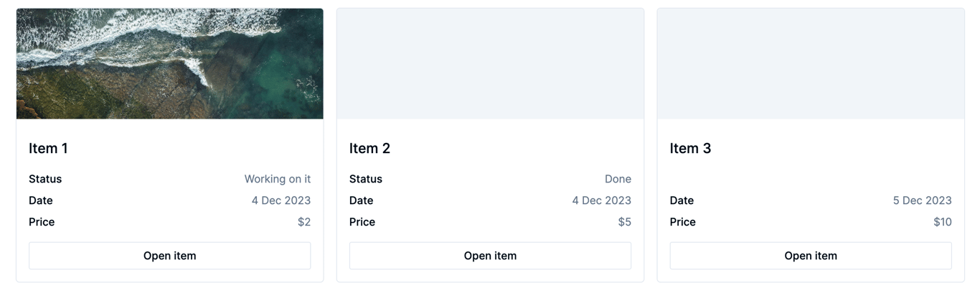Viewport: 980px width, 291px height.
Task: Select the $5 price in Item 2
Action: pos(624,222)
